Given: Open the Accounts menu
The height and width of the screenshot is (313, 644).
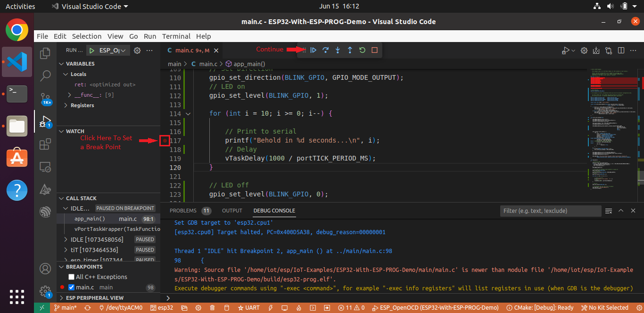Looking at the screenshot, I should (x=45, y=269).
